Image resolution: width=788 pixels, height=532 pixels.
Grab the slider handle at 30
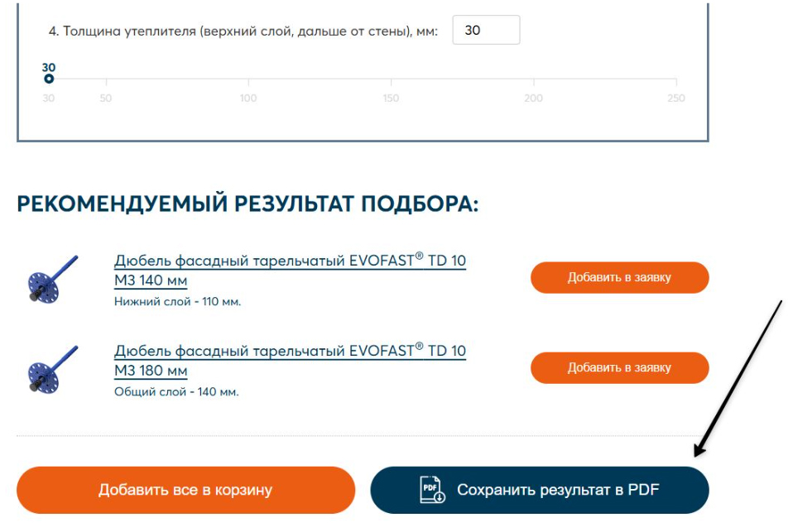coord(49,79)
